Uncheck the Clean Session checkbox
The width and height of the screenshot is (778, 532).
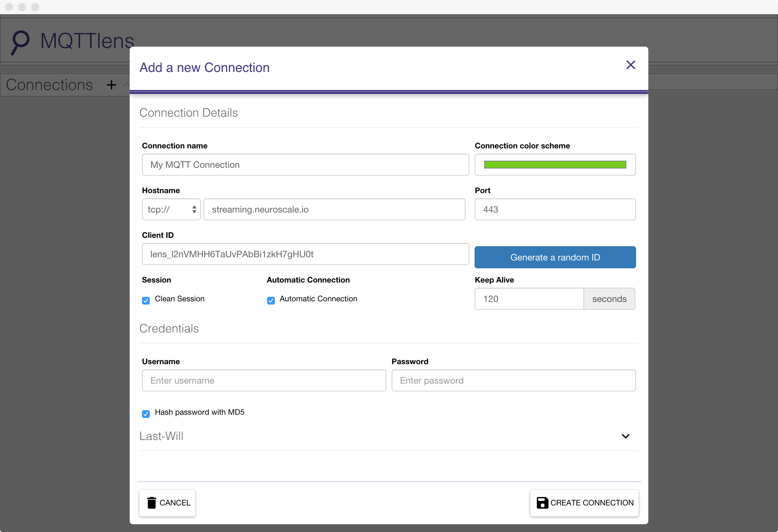coord(146,300)
